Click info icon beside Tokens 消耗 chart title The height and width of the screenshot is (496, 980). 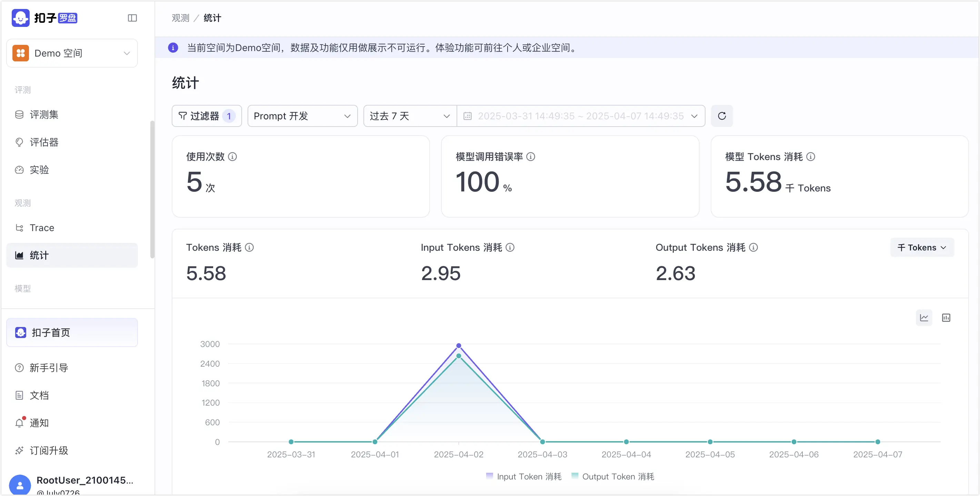click(x=249, y=247)
